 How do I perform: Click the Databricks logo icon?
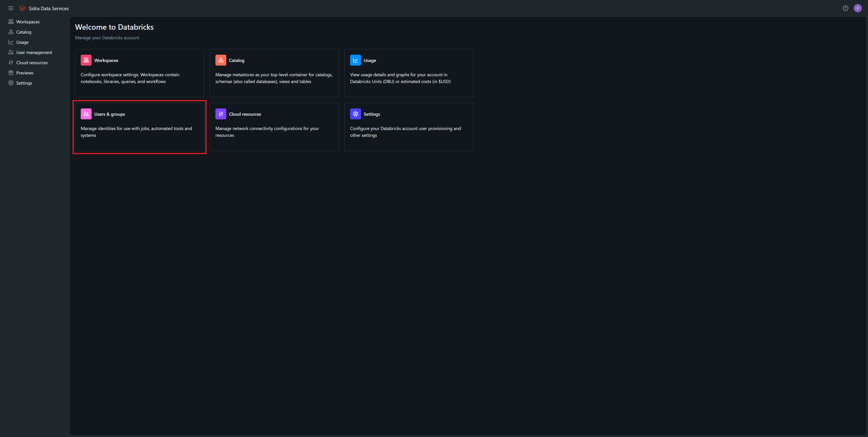pyautogui.click(x=22, y=8)
